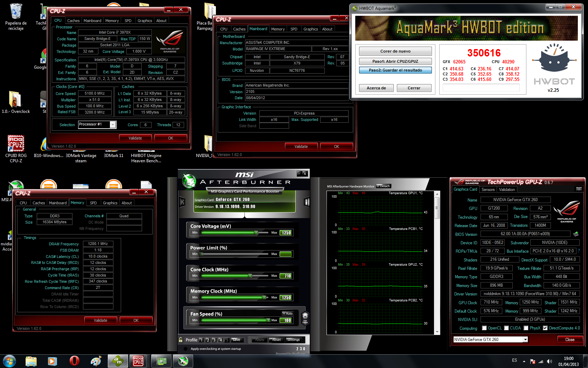Viewport: 588px width, 368px height.
Task: Open Afterburner Kombustor K icon
Action: tap(182, 202)
